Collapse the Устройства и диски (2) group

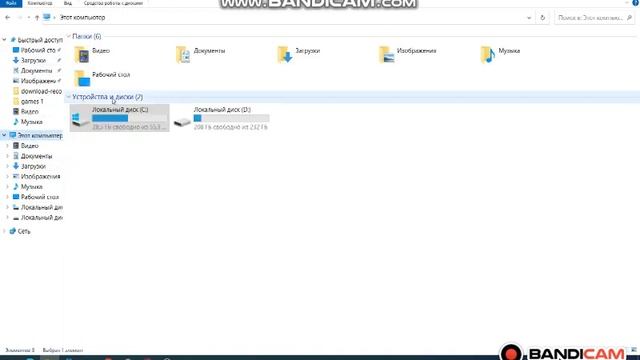(69, 97)
